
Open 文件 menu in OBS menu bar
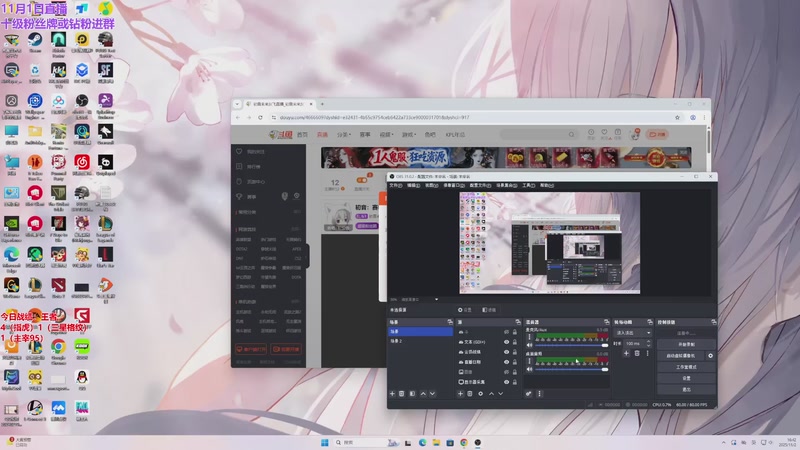click(x=395, y=185)
